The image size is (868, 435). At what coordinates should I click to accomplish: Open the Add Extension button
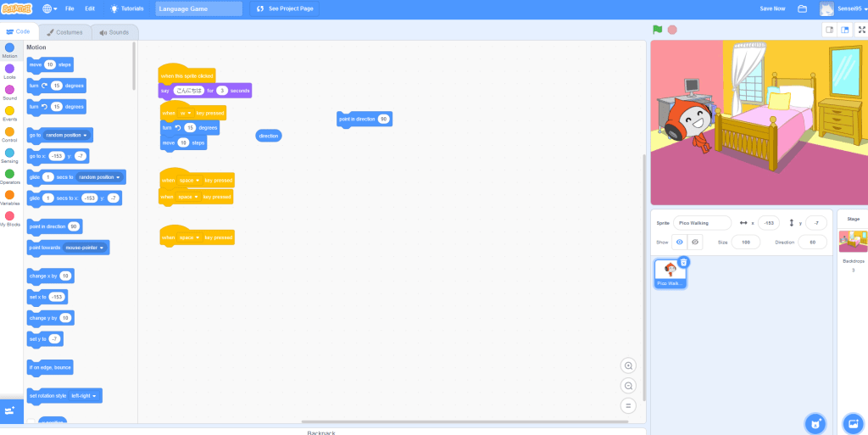tap(11, 410)
